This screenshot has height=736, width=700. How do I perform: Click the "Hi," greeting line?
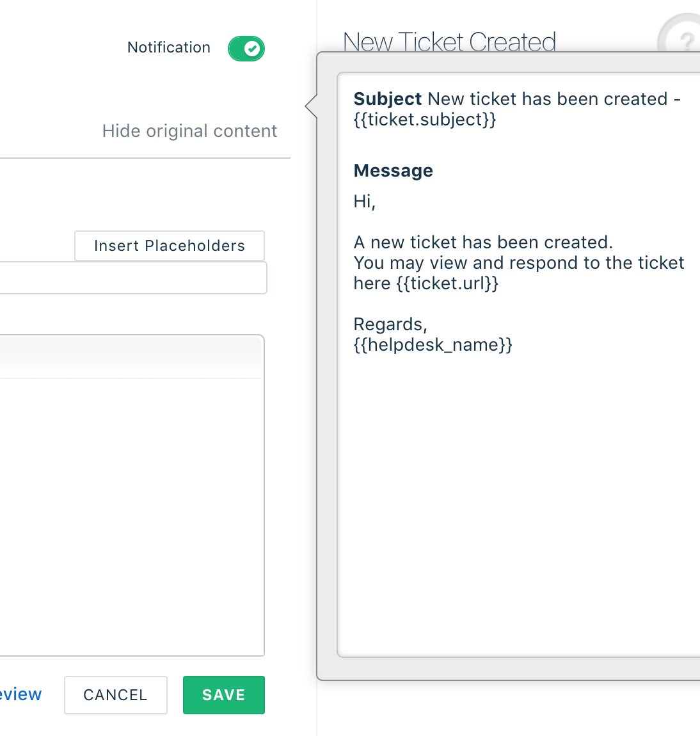(365, 202)
